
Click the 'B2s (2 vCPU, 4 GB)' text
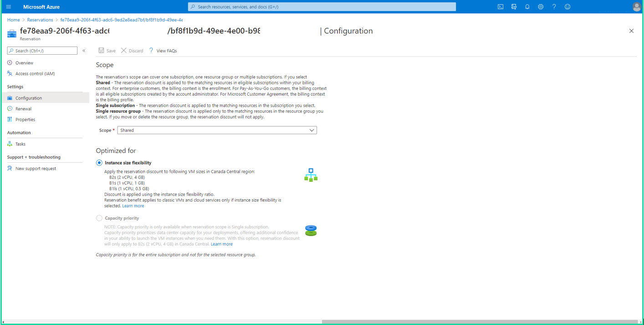(x=127, y=177)
